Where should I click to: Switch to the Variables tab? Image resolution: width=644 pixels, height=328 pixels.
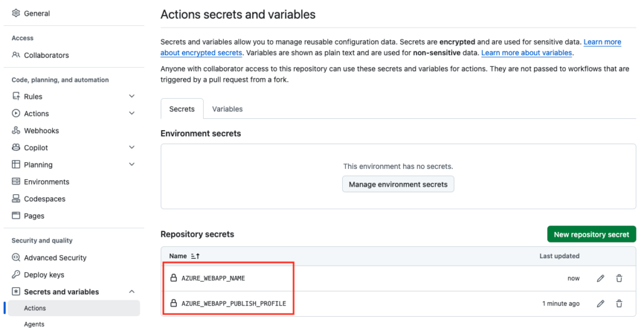tap(227, 109)
